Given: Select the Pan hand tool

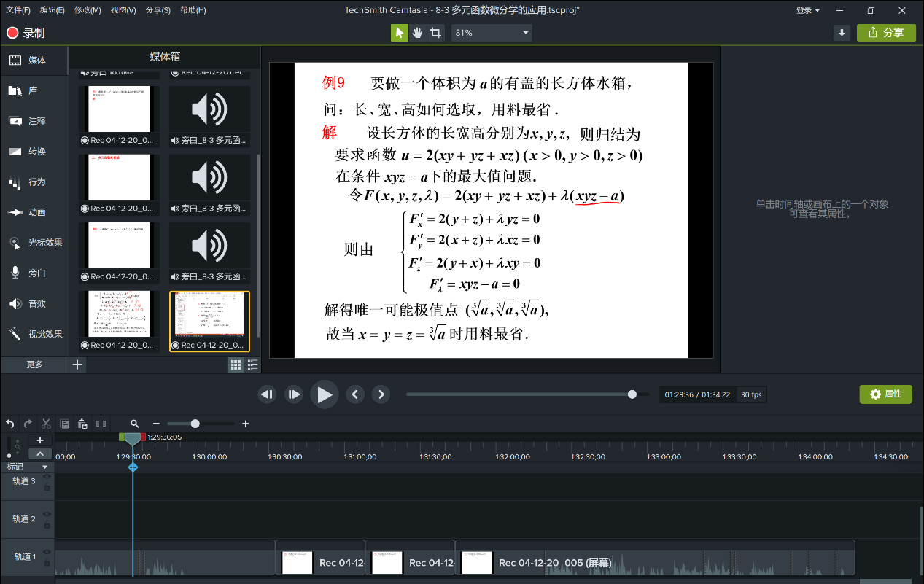Looking at the screenshot, I should point(418,33).
